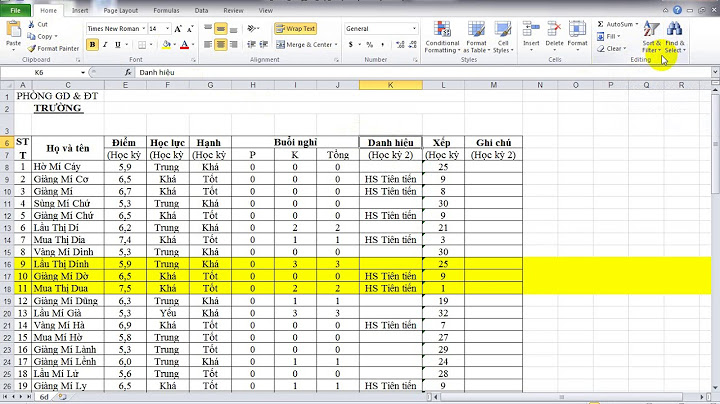
Task: Apply bottom vertical alignment
Action: [234, 28]
